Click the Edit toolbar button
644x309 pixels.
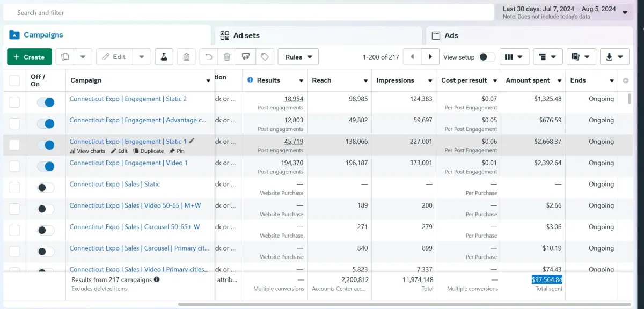point(114,57)
